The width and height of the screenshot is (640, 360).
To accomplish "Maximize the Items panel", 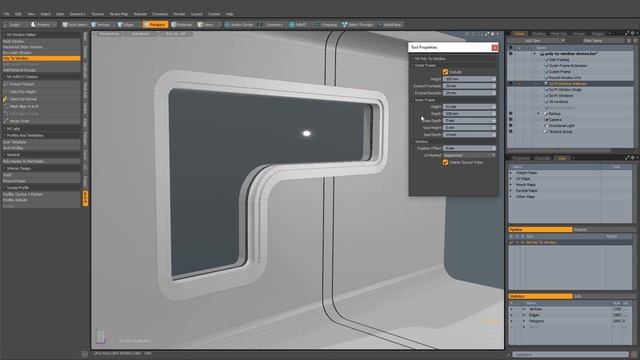I will [x=627, y=33].
